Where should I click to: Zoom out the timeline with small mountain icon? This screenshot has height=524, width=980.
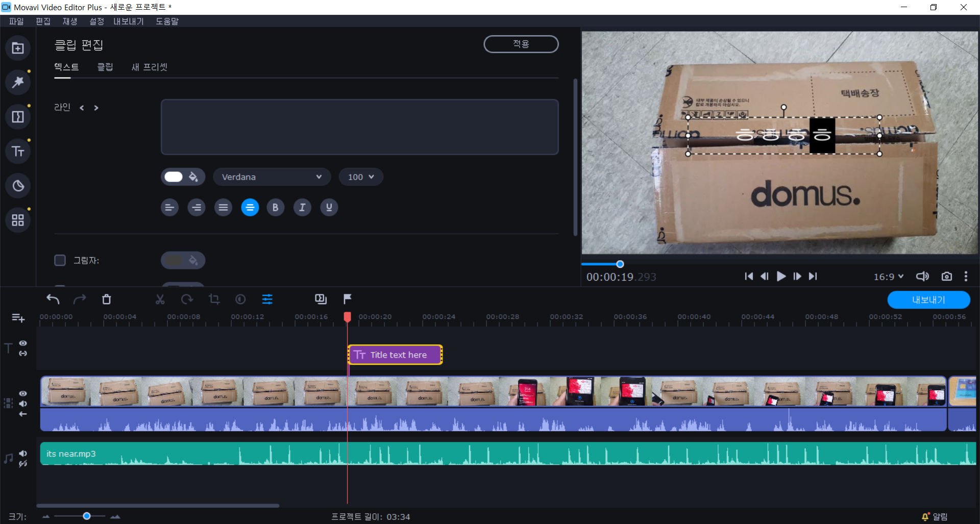pyautogui.click(x=46, y=516)
